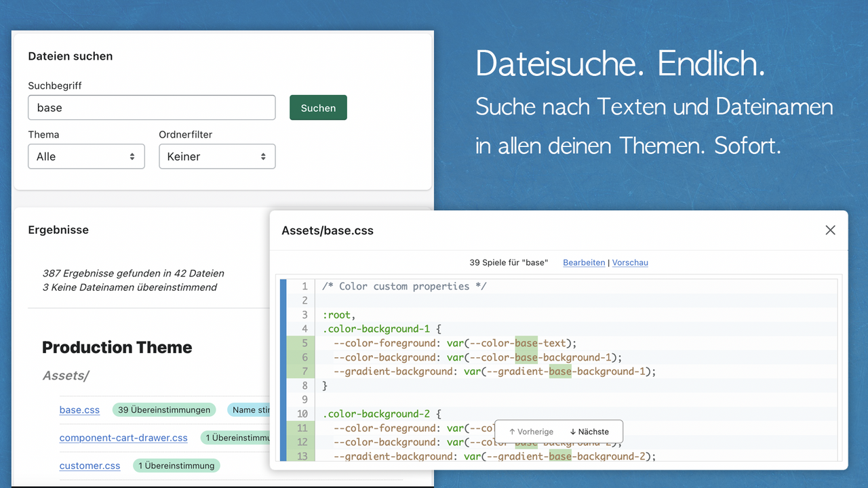Click the 39 Spiele für "base" text

coord(509,262)
